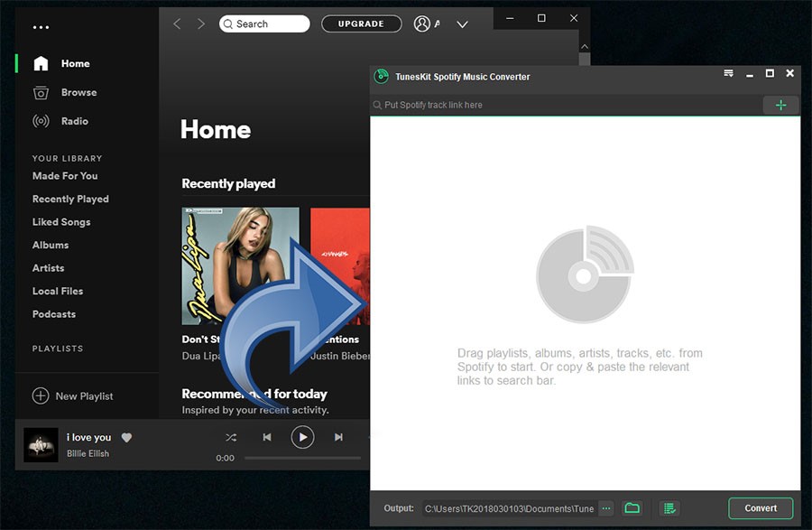Go to Home in Spotify sidebar

[75, 64]
